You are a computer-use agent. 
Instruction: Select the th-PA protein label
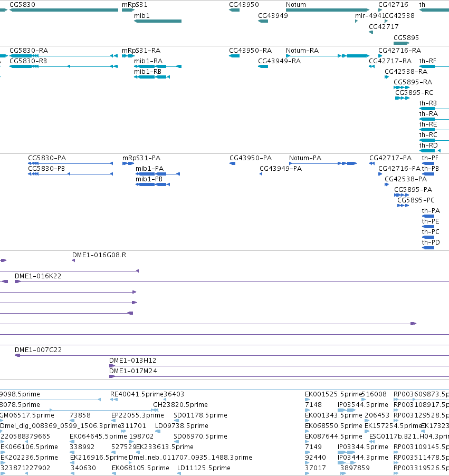point(431,211)
